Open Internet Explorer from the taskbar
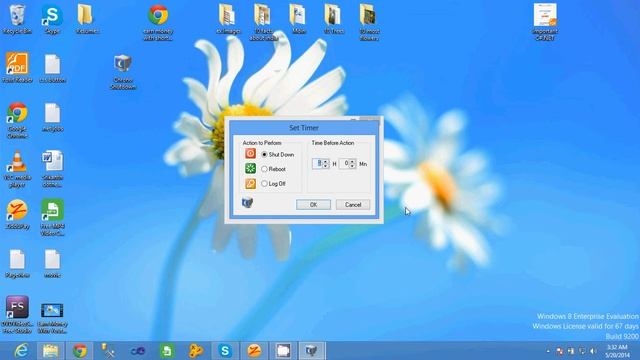The width and height of the screenshot is (640, 360). point(21,351)
